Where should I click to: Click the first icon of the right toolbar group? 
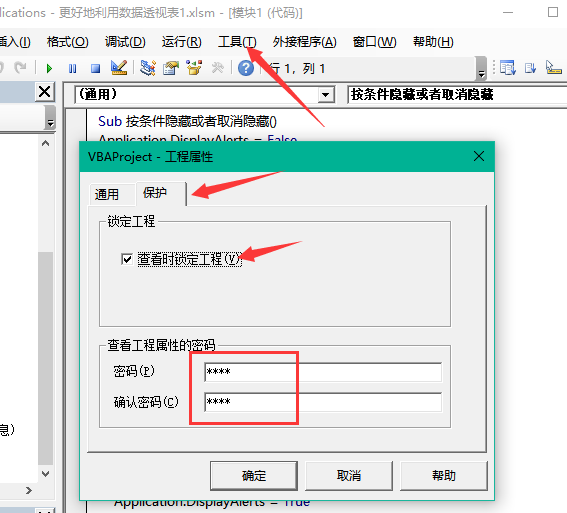[x=508, y=68]
